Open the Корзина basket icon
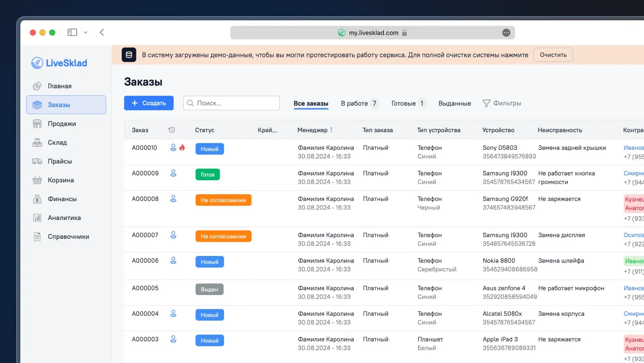Viewport: 644px width, 363px height. (x=37, y=180)
